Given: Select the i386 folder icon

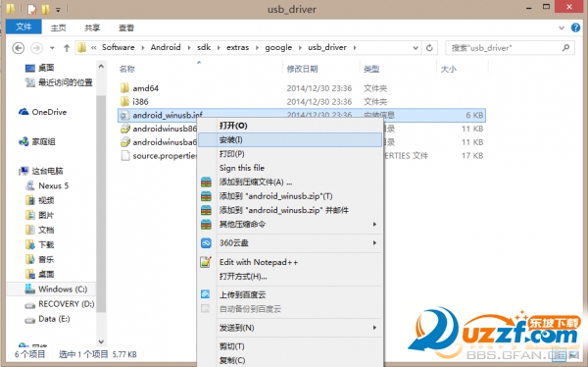Looking at the screenshot, I should (x=124, y=101).
